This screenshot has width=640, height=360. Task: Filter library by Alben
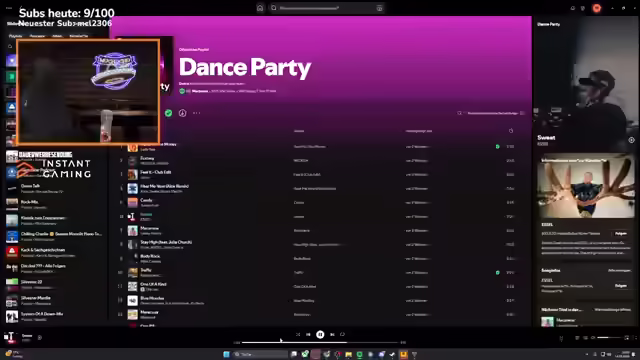57,36
